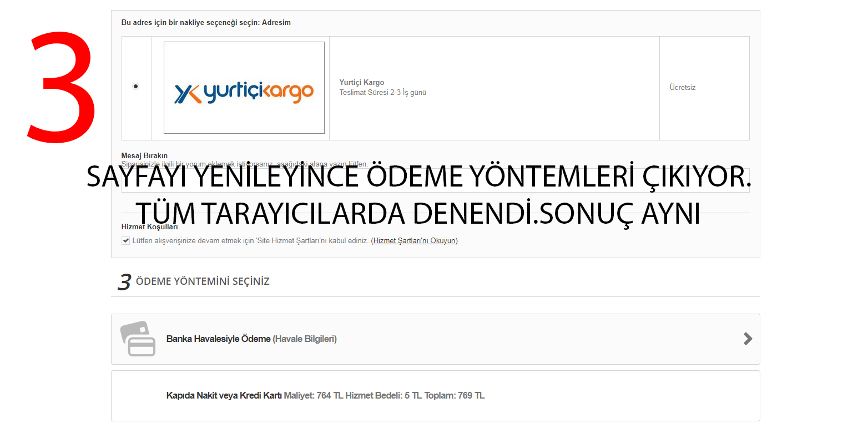Click the "Hizmet Bedeli: 5 TL" text
868x423 pixels.
pos(383,396)
